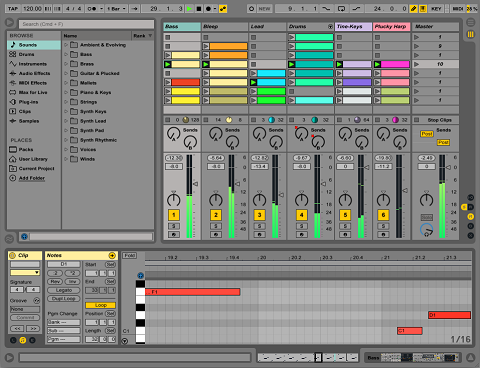Toggle the transport Loop switch
Image resolution: width=480 pixels, height=368 pixels.
[x=341, y=9]
